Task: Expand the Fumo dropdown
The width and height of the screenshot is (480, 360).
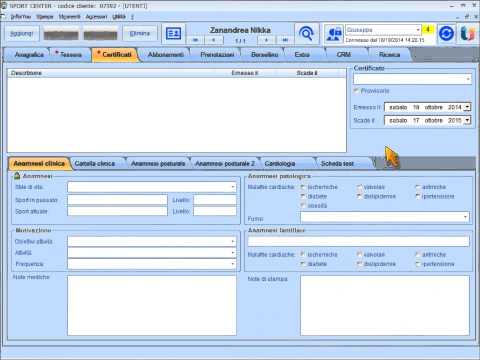Action: pyautogui.click(x=465, y=217)
